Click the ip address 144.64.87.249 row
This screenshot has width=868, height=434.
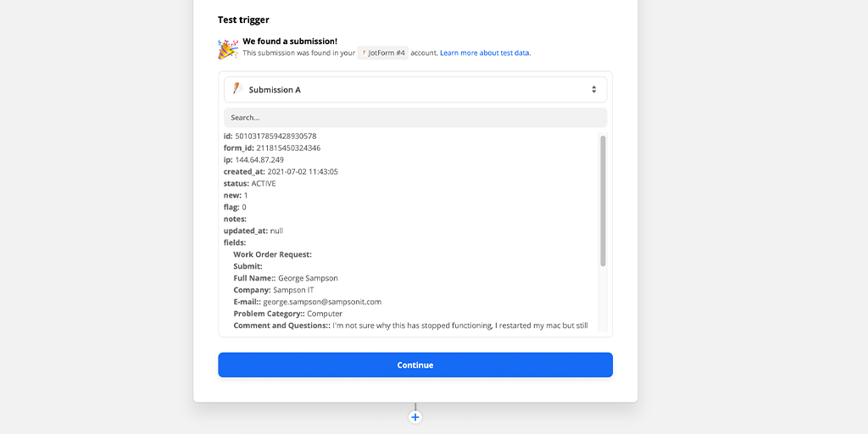tap(253, 159)
